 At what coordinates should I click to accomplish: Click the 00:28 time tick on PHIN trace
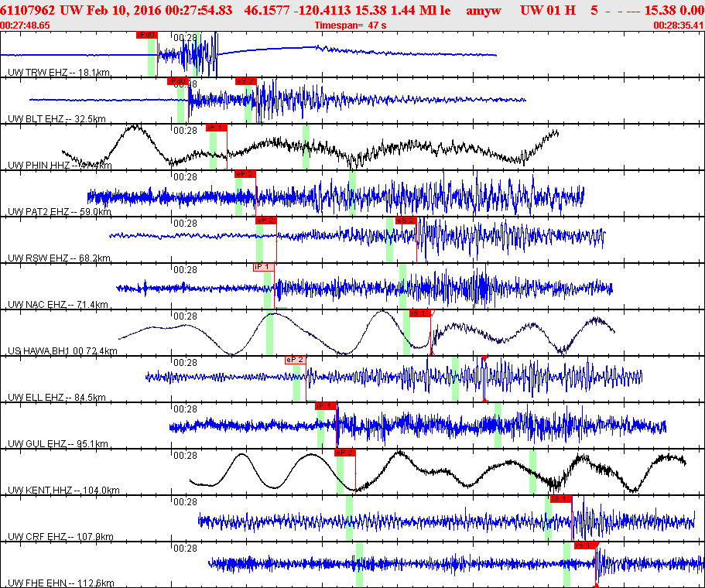point(185,131)
